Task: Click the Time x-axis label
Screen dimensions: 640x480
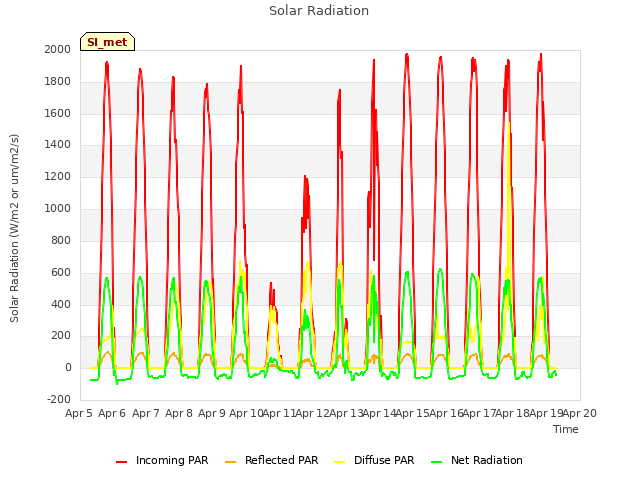Action: (x=565, y=429)
